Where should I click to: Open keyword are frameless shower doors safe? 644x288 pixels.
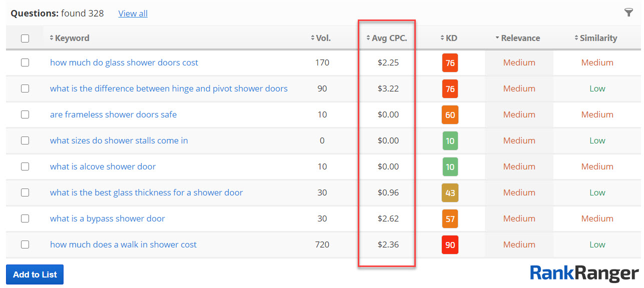113,114
